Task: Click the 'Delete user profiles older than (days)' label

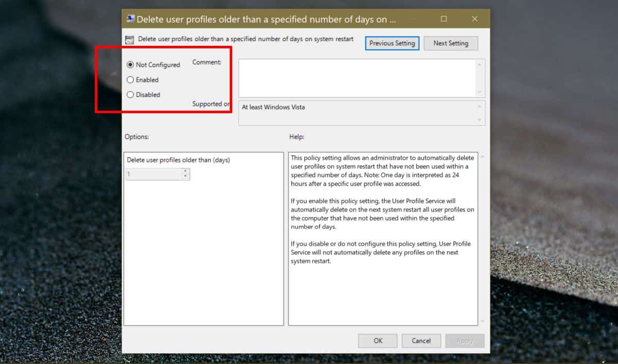Action: 178,160
